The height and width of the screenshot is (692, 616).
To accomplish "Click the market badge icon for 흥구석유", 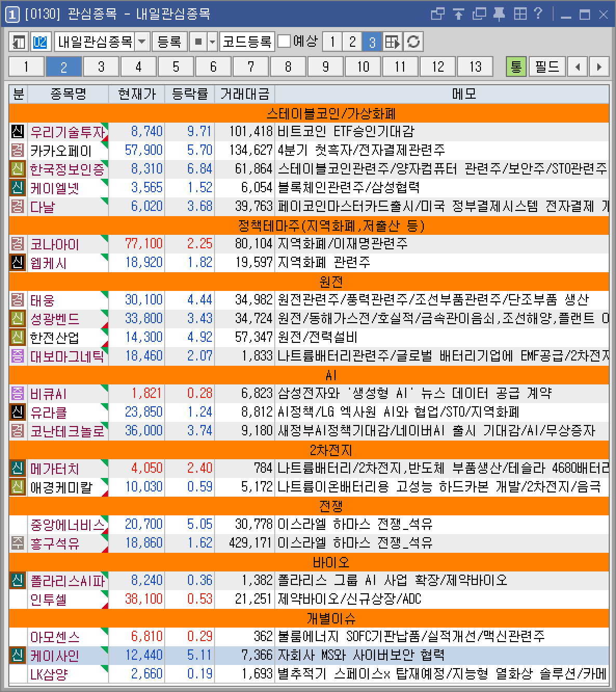I will tap(18, 543).
